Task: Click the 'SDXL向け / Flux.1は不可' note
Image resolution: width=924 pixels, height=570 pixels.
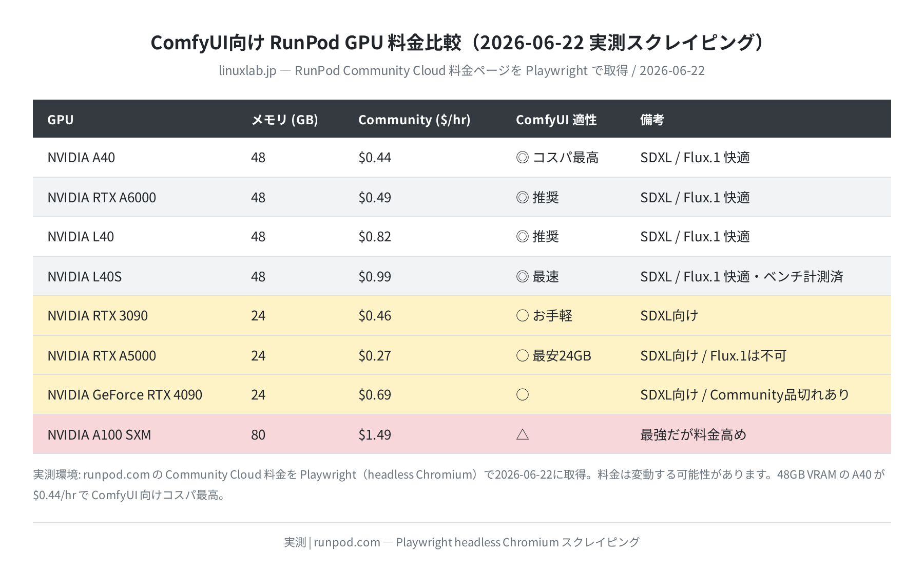Action: coord(713,355)
